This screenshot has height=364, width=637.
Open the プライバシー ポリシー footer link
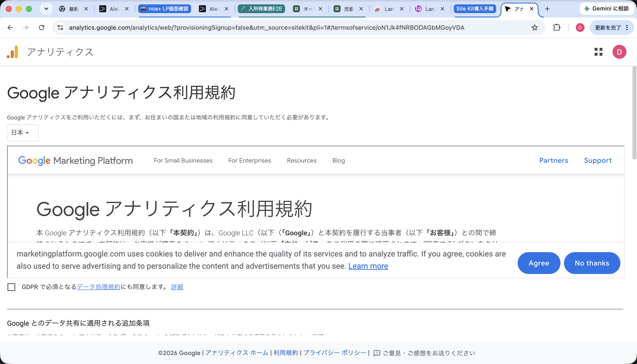(335, 353)
